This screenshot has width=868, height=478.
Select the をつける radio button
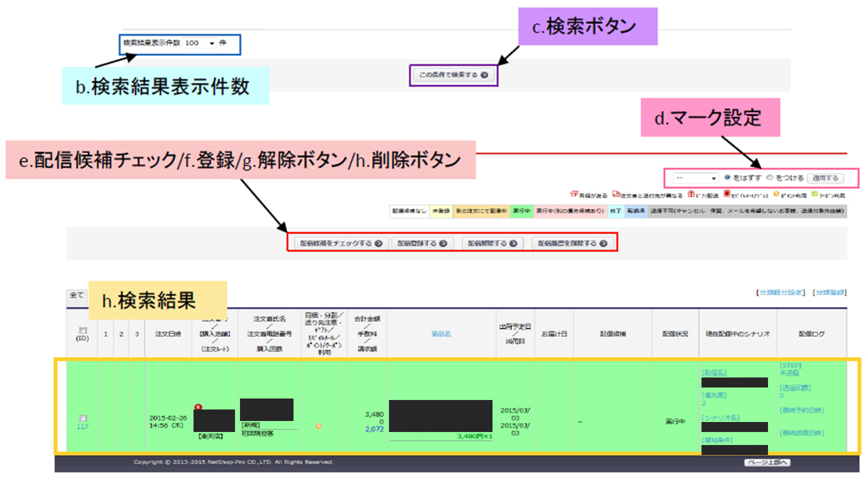770,177
